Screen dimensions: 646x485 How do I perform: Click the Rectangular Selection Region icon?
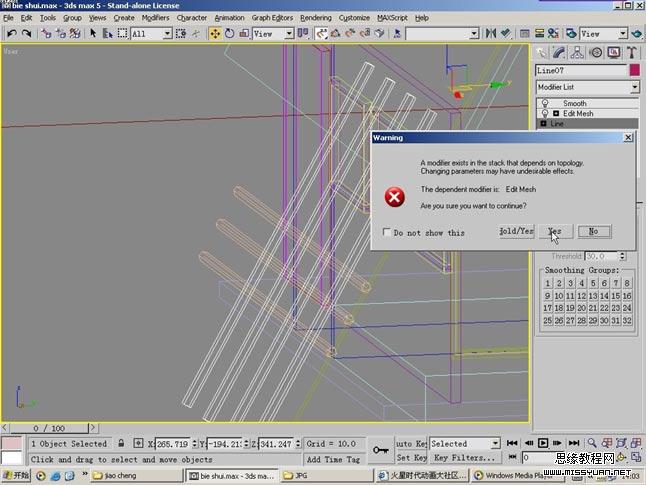[x=122, y=33]
